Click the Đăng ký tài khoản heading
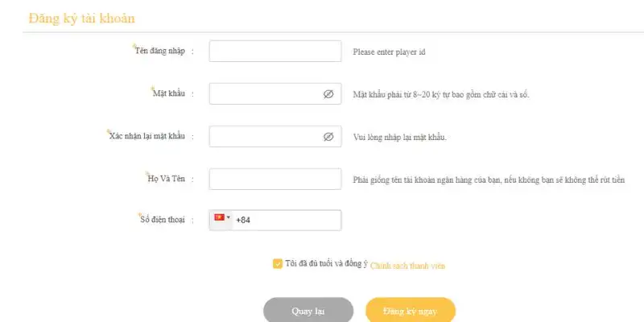The height and width of the screenshot is (322, 644). pos(81,17)
